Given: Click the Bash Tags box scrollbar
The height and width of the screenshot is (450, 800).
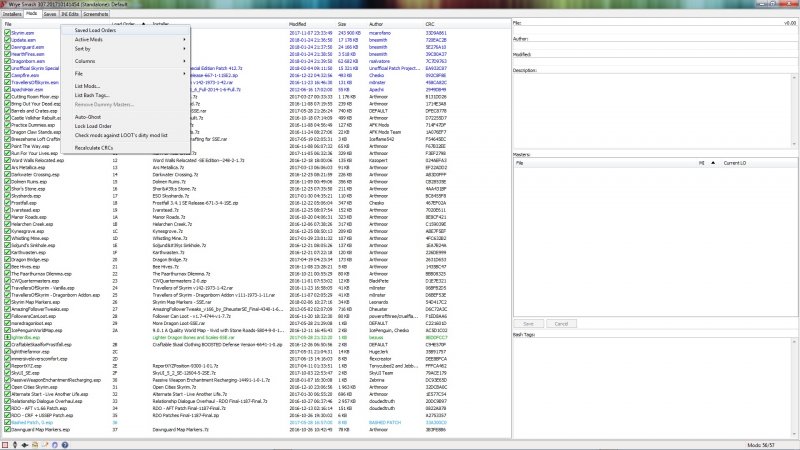Looking at the screenshot, I should (794, 388).
